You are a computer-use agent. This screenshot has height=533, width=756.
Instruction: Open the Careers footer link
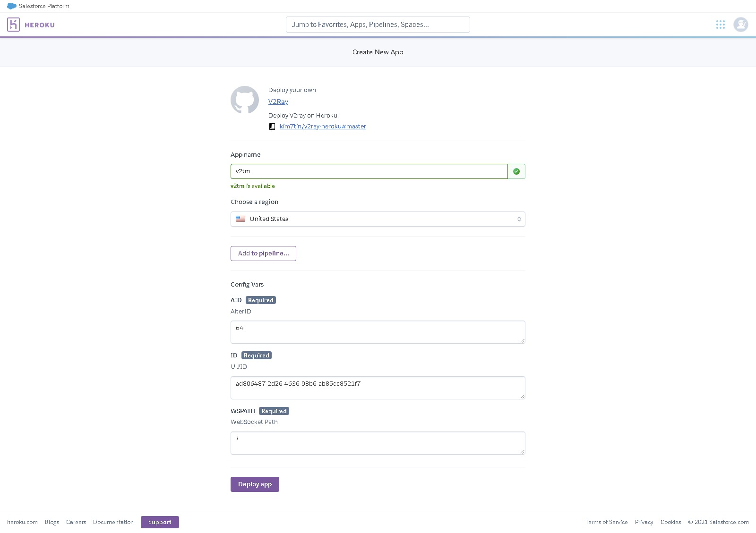click(x=76, y=522)
